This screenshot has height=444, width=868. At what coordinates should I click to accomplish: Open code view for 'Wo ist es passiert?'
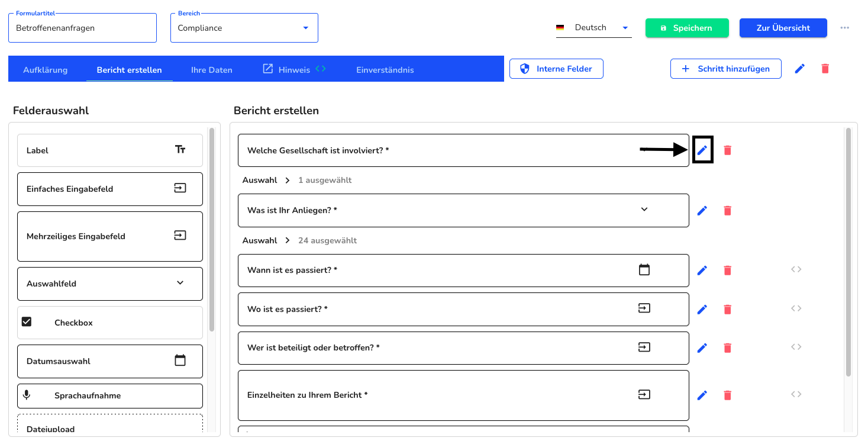click(796, 308)
